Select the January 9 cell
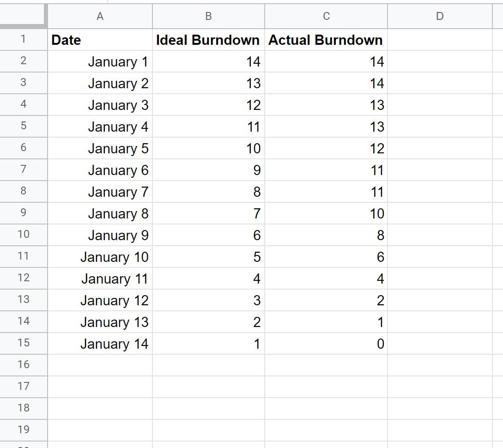The height and width of the screenshot is (448, 503). [x=100, y=236]
